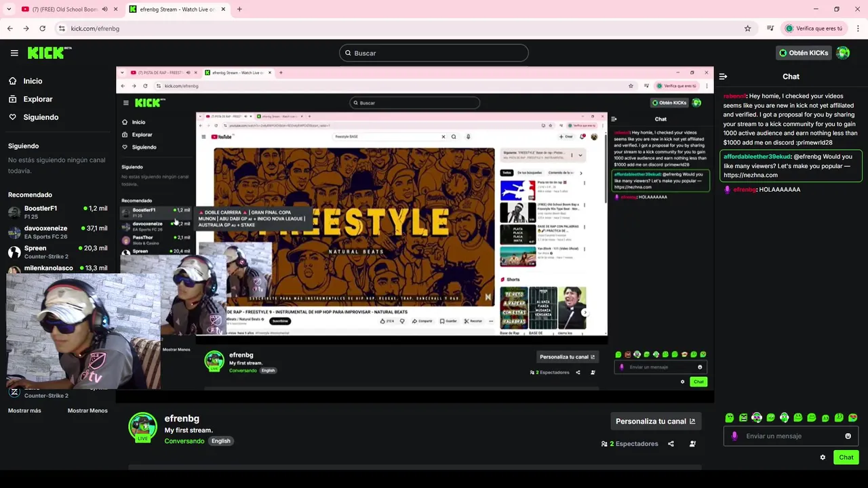This screenshot has height=488, width=868.
Task: Close the efrenbg Stream tab
Action: coord(223,9)
